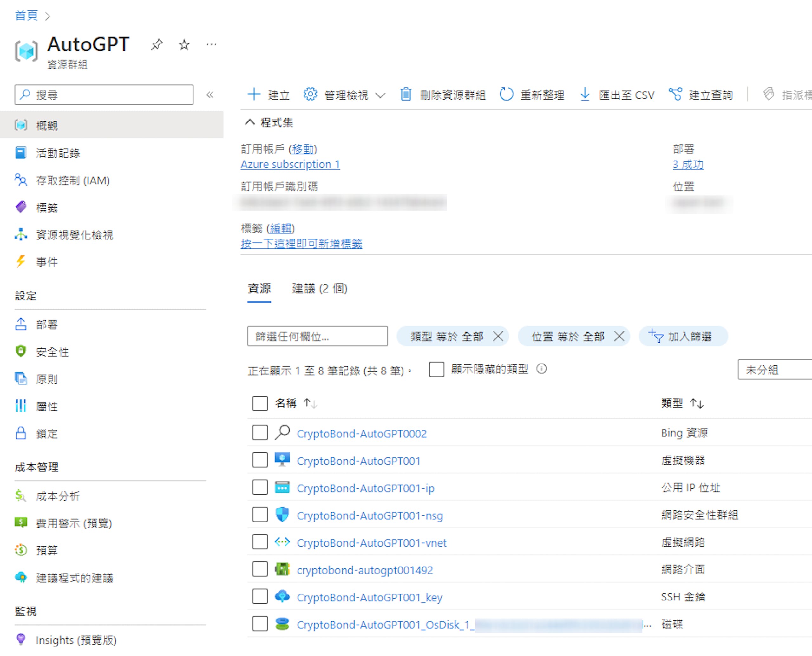Collapse the left sidebar with double chevron

(210, 95)
